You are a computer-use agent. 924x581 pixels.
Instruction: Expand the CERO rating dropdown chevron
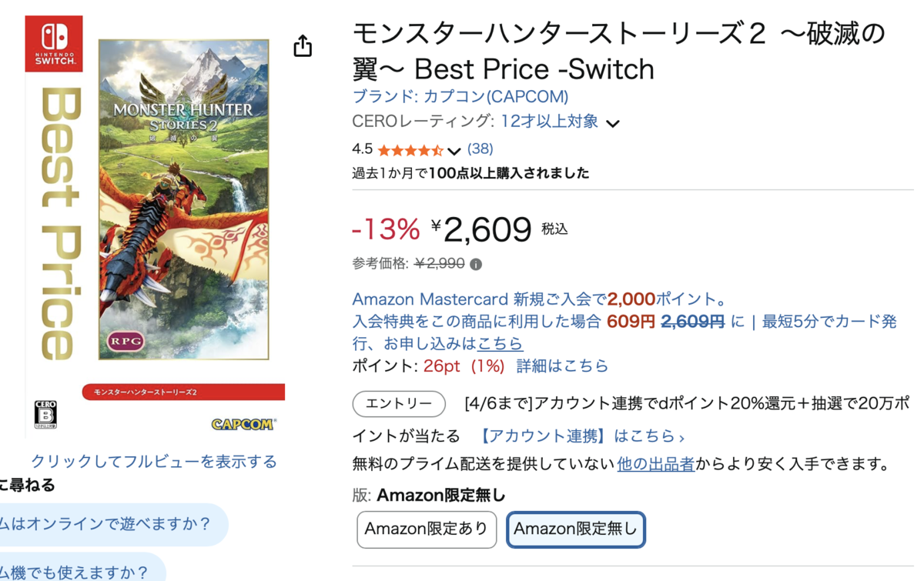pos(613,123)
